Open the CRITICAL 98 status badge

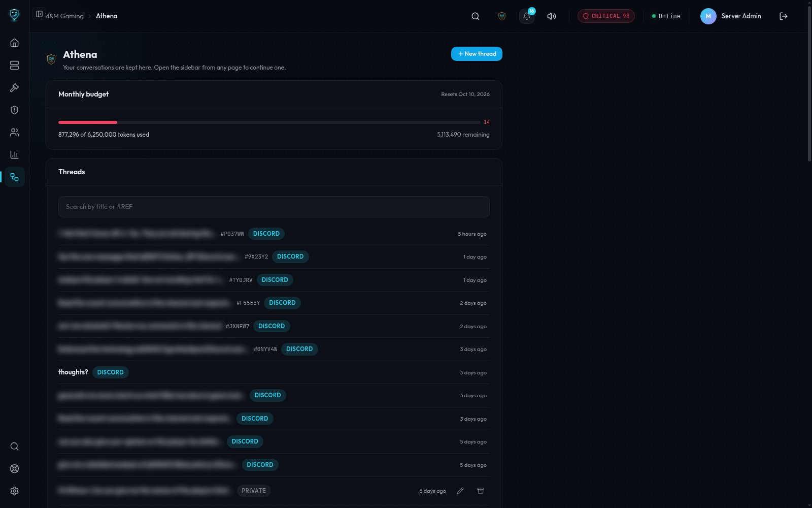coord(606,16)
